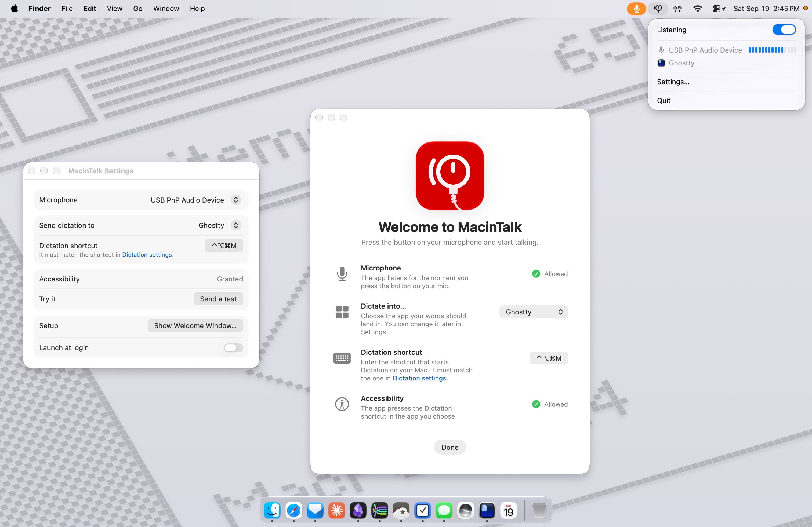The image size is (812, 527).
Task: Click the 'MacinTalk Settings' window title
Action: click(101, 171)
